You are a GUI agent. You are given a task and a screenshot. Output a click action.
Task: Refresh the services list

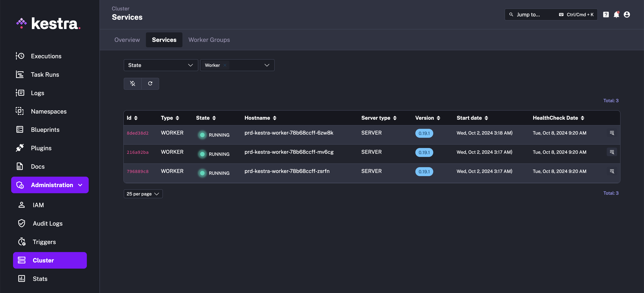[x=150, y=83]
